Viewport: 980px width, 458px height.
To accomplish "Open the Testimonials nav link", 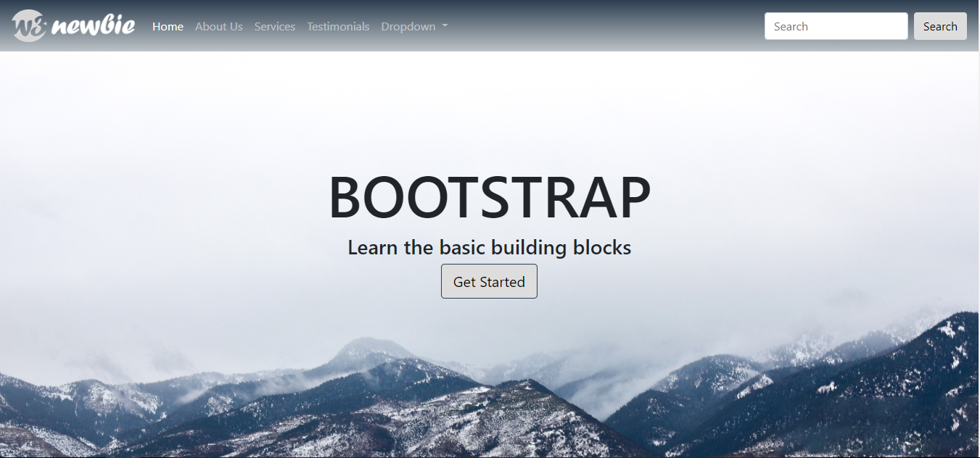I will click(x=338, y=26).
